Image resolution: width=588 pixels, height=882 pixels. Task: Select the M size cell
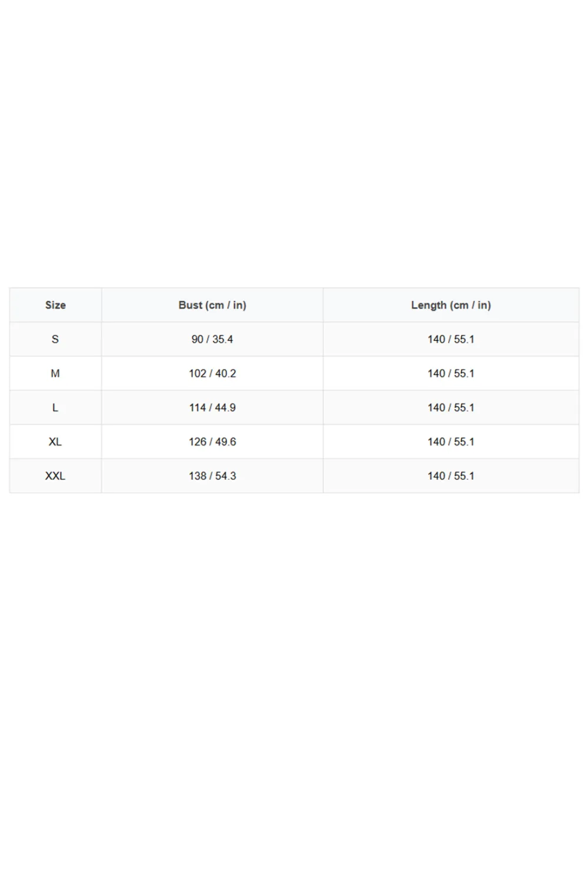point(55,373)
